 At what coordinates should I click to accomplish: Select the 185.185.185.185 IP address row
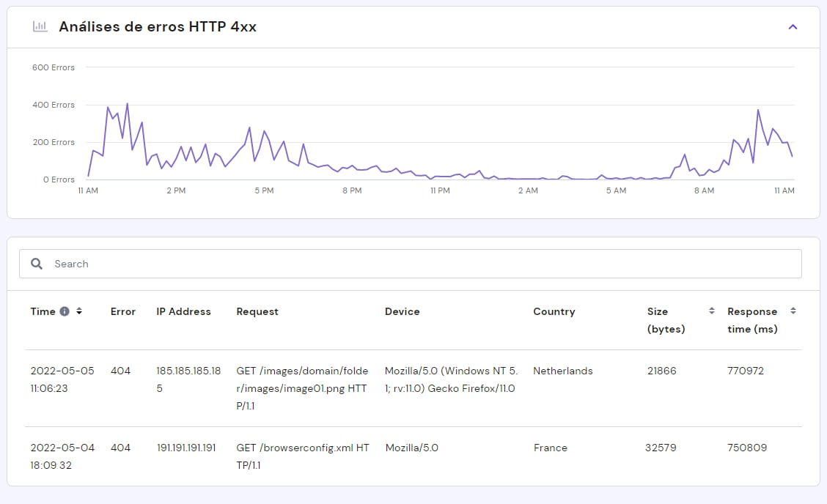point(188,379)
